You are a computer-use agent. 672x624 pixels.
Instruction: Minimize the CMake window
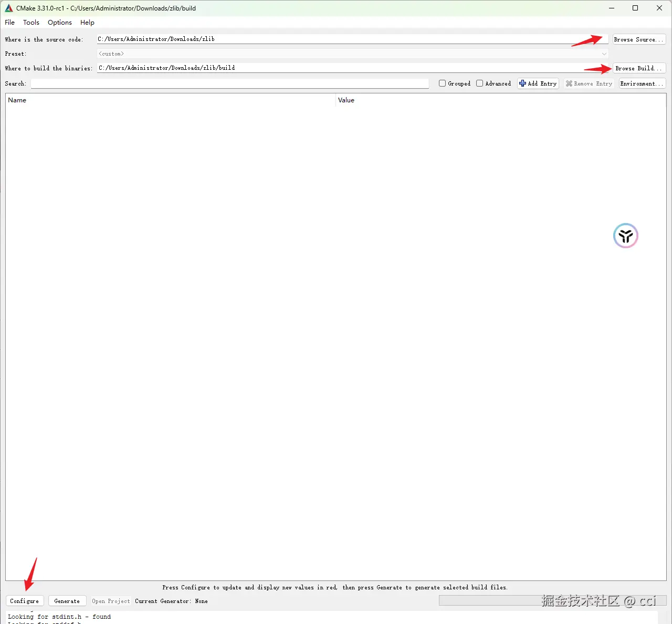[612, 8]
